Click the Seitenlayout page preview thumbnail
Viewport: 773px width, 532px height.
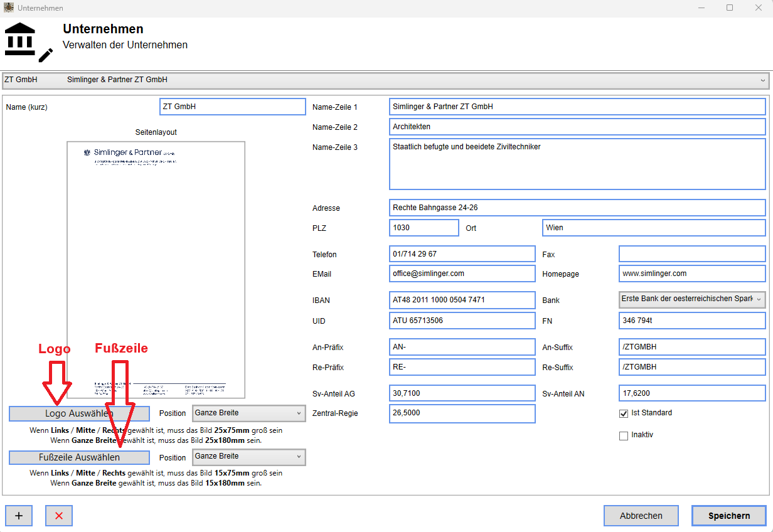tap(156, 270)
